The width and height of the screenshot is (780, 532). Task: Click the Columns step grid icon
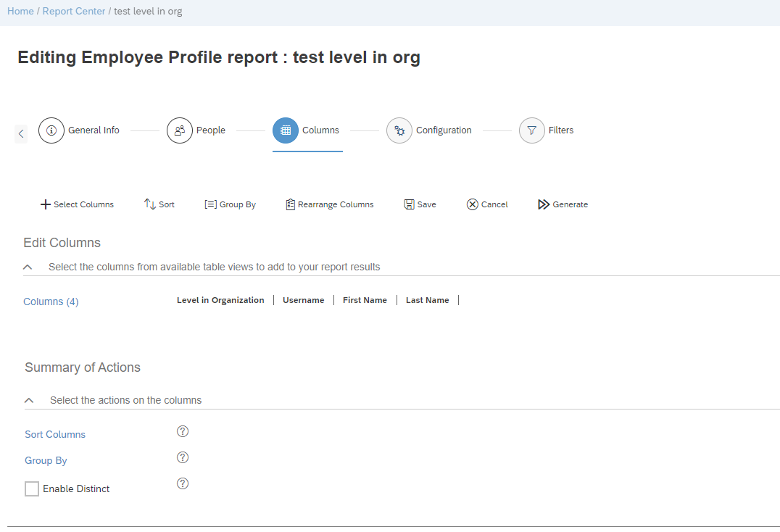tap(286, 130)
